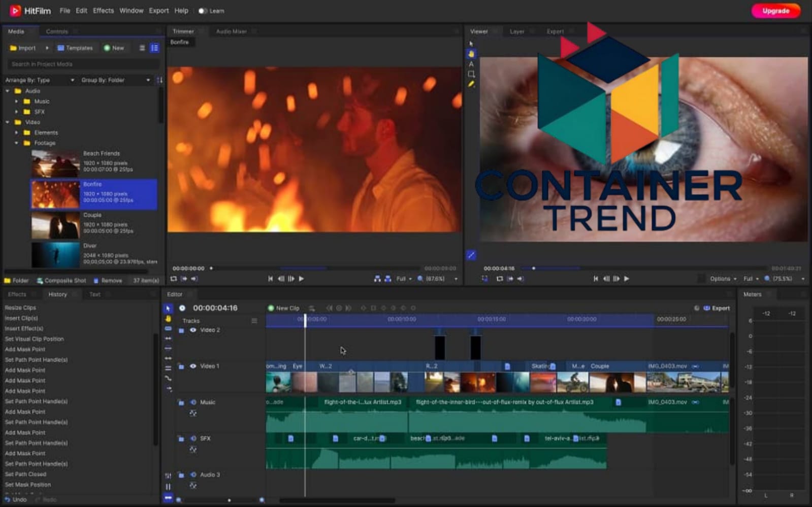
Task: Toggle loop playback in the Trimmer
Action: (174, 279)
